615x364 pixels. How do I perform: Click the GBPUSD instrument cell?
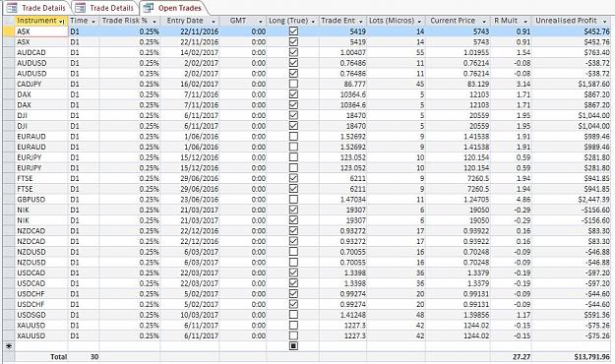pyautogui.click(x=41, y=199)
